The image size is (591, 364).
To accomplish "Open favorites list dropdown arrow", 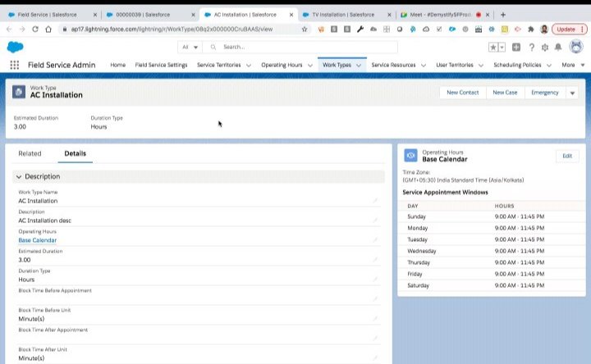I will pos(502,47).
